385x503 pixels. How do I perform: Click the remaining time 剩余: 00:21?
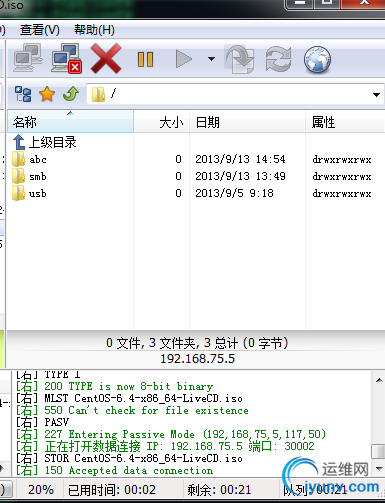pos(219,490)
